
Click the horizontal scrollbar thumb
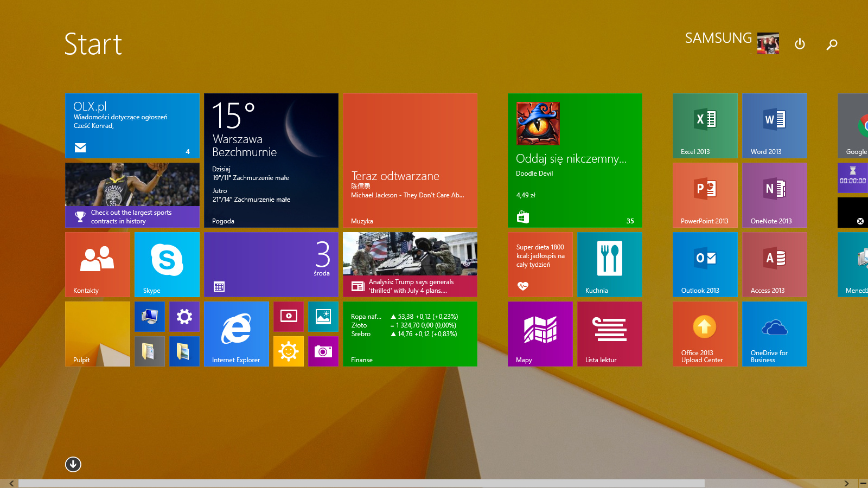pos(361,483)
